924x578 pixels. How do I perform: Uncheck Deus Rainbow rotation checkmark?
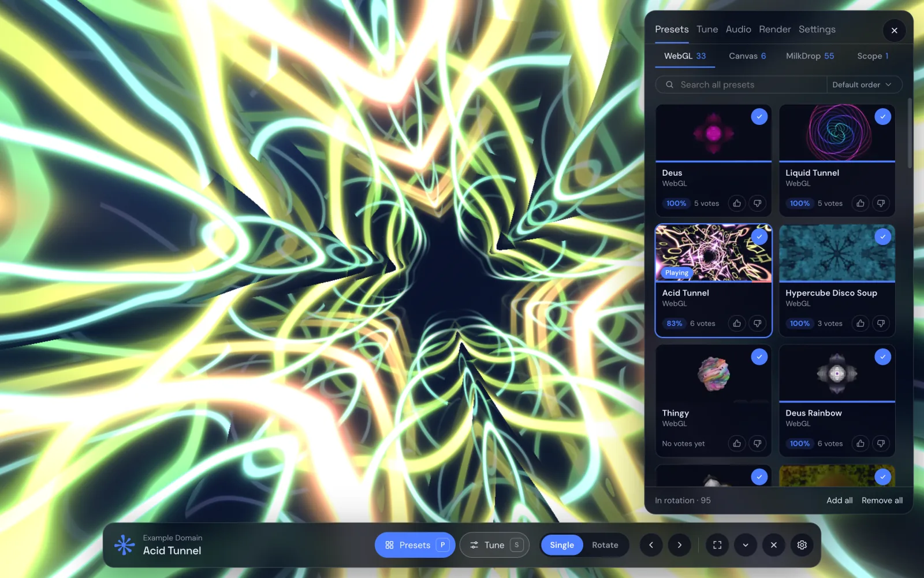pos(883,357)
